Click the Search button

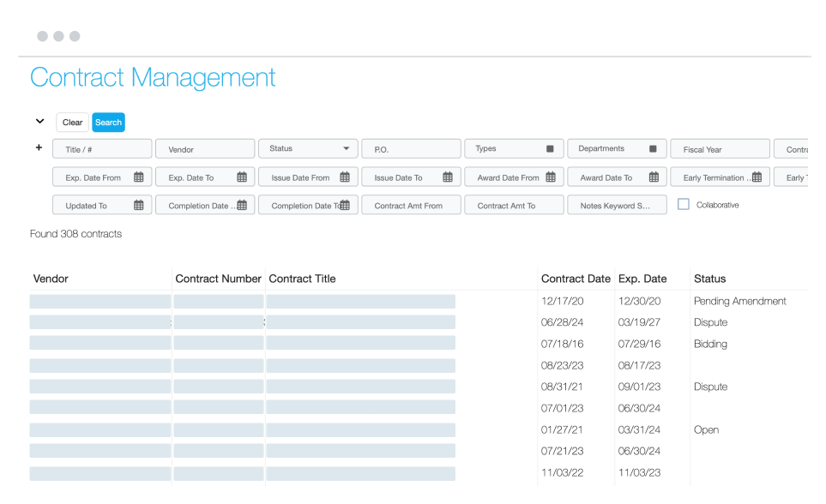(108, 122)
